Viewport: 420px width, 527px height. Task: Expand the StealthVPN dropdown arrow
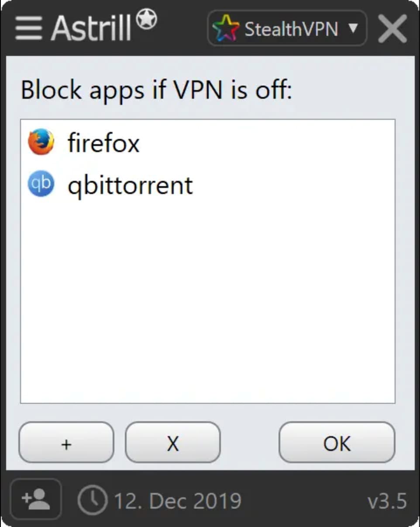(x=354, y=28)
